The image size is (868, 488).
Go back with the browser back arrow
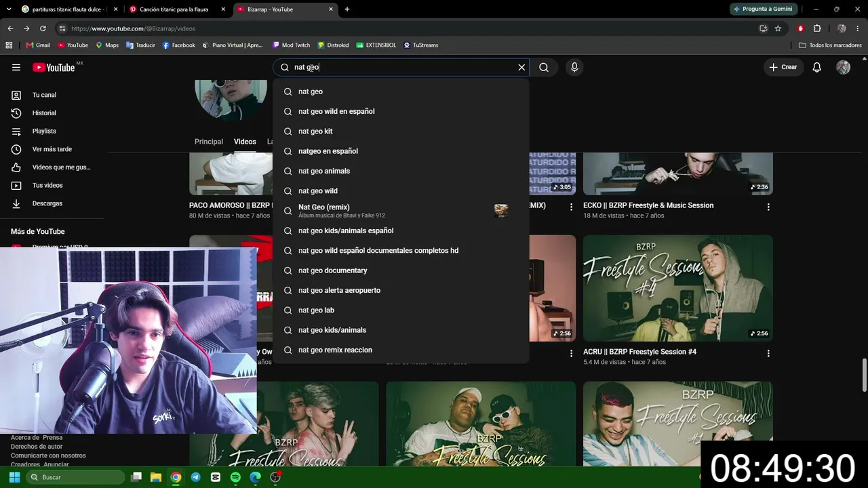10,28
